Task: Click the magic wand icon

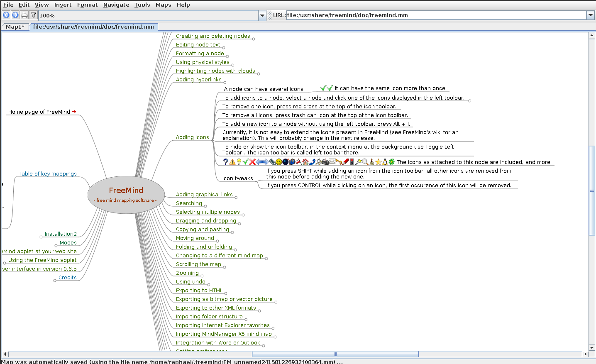Action: [358, 162]
